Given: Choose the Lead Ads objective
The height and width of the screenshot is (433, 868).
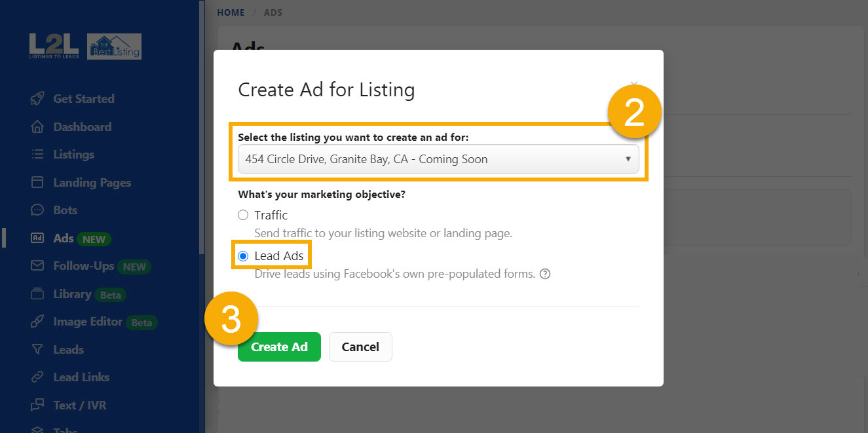Looking at the screenshot, I should (243, 255).
